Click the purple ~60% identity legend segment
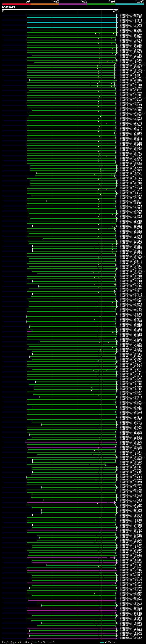The image size is (146, 644). [x=73, y=4]
